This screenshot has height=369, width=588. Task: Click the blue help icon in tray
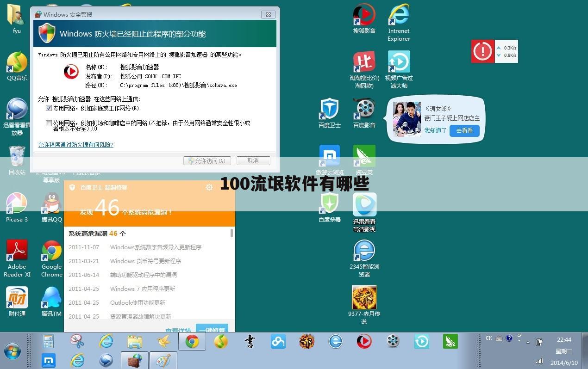[509, 338]
